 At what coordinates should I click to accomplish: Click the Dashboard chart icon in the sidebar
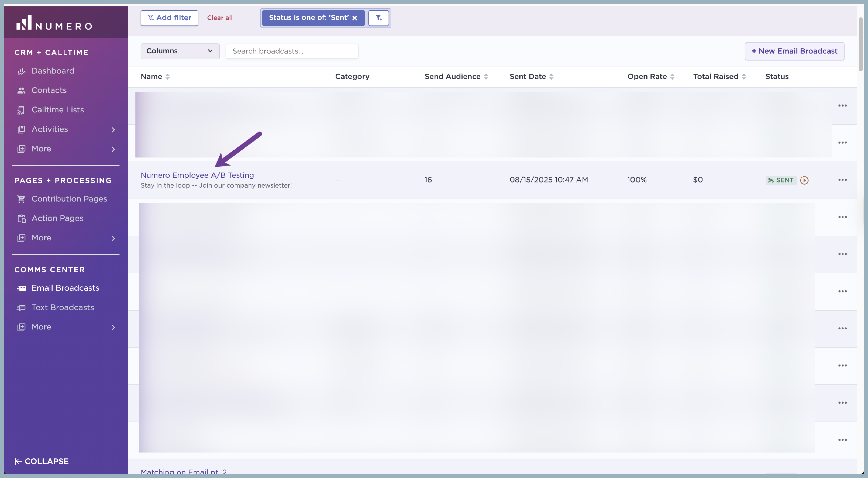tap(21, 71)
